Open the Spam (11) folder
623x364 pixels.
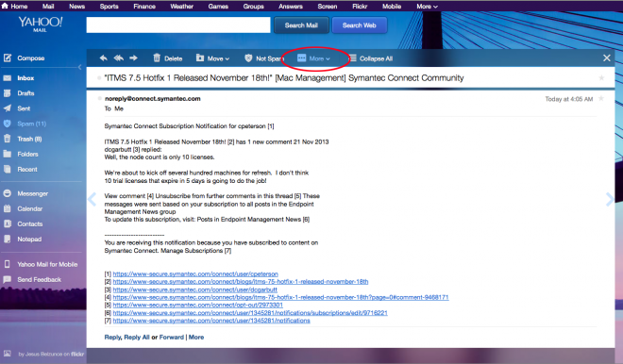(31, 124)
